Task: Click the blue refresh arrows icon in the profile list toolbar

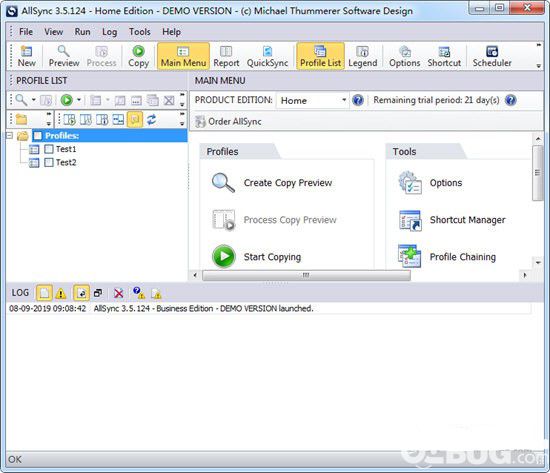Action: coord(152,120)
